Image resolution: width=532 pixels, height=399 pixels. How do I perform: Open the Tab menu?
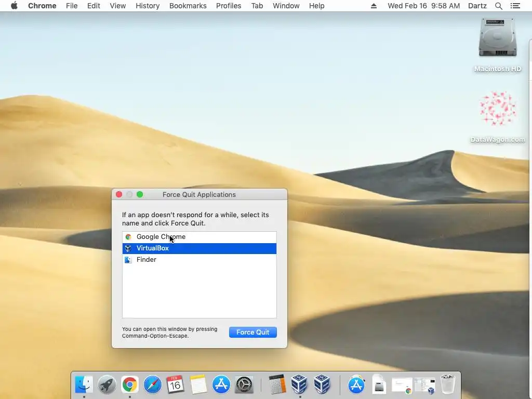257,6
